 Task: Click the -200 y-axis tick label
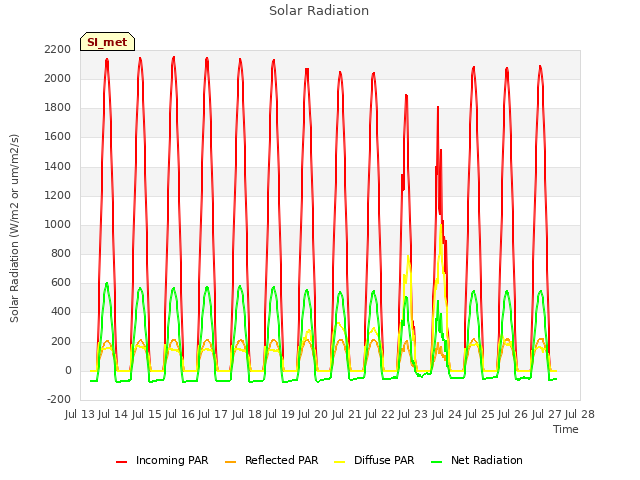tap(59, 400)
